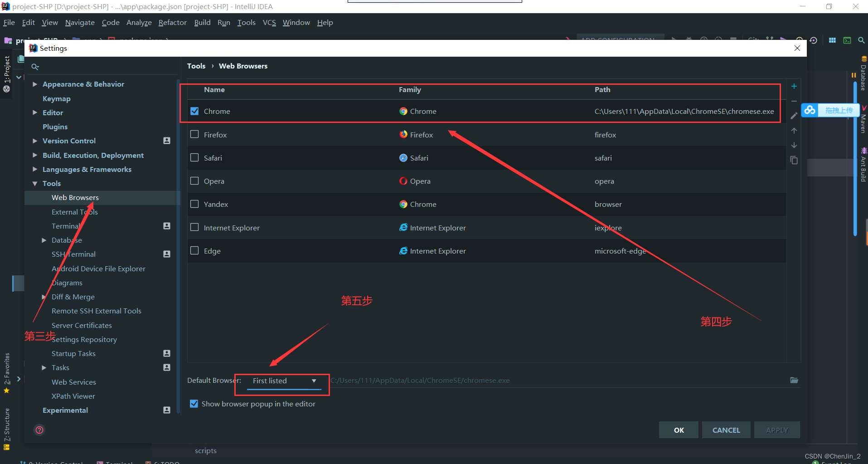Open the Default Browser dropdown
The height and width of the screenshot is (464, 868).
pyautogui.click(x=284, y=381)
